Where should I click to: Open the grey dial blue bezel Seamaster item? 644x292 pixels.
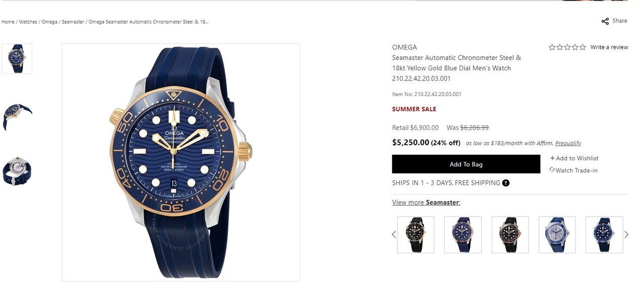tap(557, 235)
